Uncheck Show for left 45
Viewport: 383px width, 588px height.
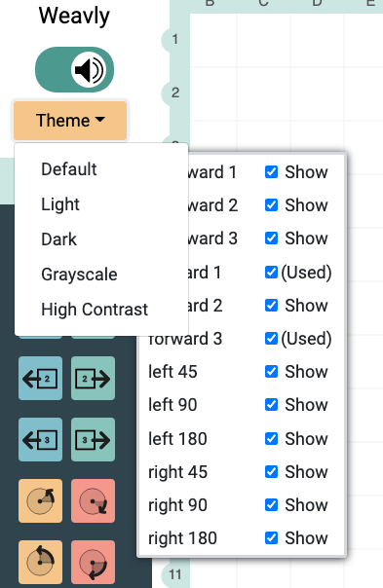(271, 372)
